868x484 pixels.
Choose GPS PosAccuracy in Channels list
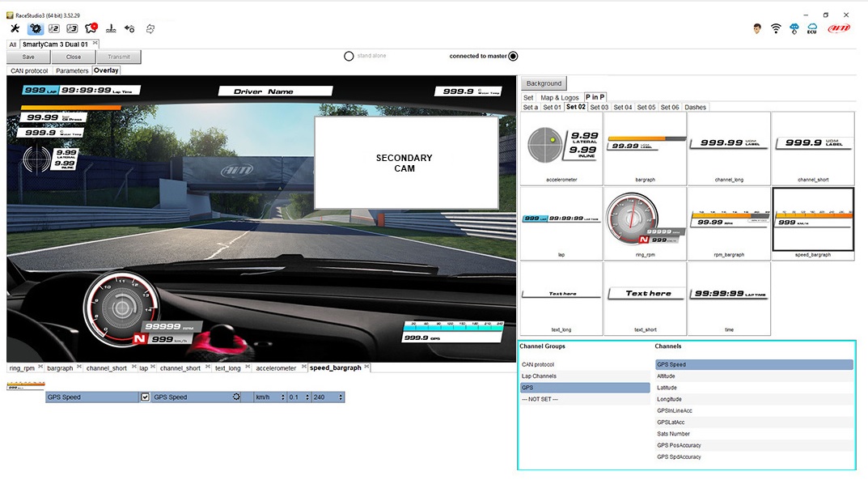pos(754,445)
